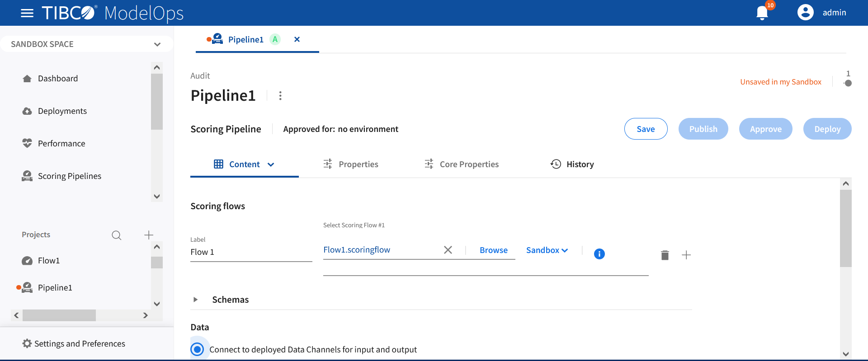Show scoring flow info icon
This screenshot has width=868, height=361.
coord(599,254)
